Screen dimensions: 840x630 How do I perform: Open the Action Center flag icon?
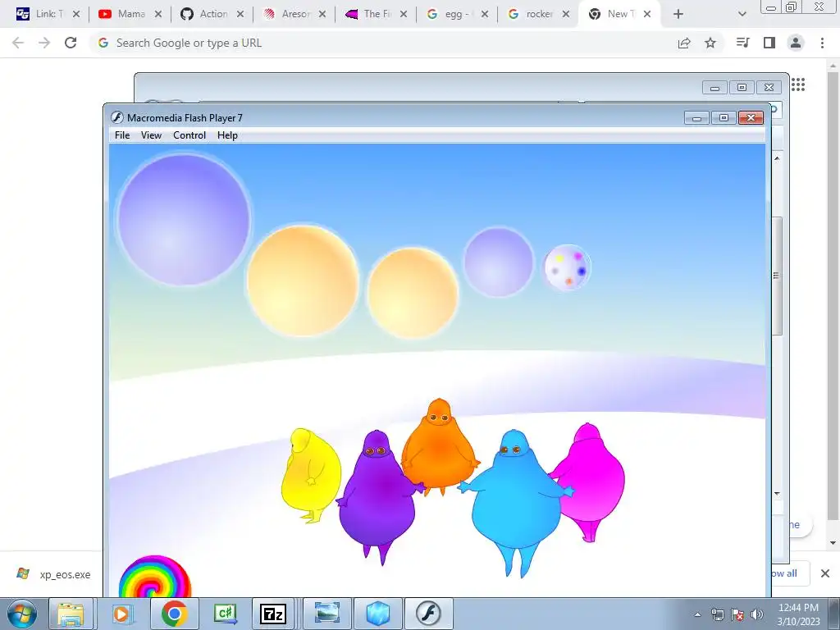tap(737, 614)
